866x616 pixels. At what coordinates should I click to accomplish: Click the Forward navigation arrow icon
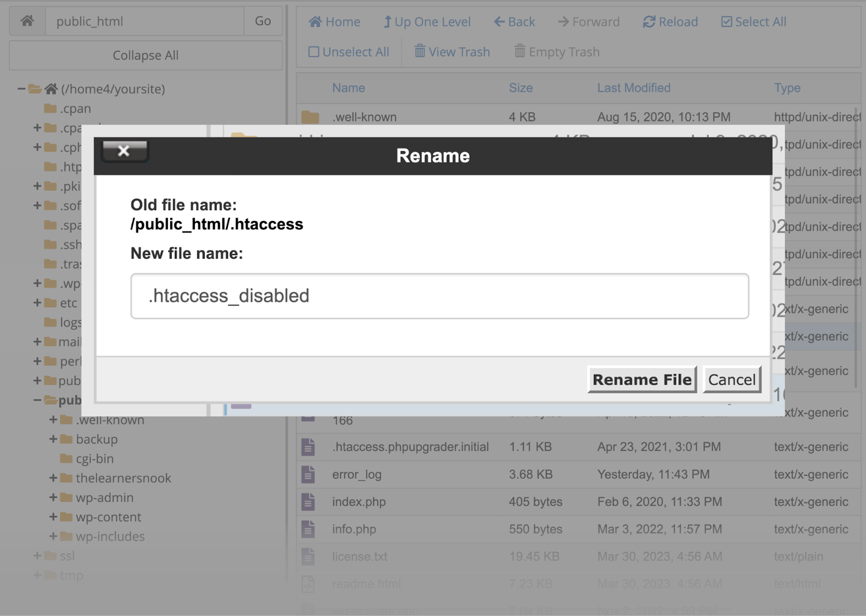(x=563, y=22)
